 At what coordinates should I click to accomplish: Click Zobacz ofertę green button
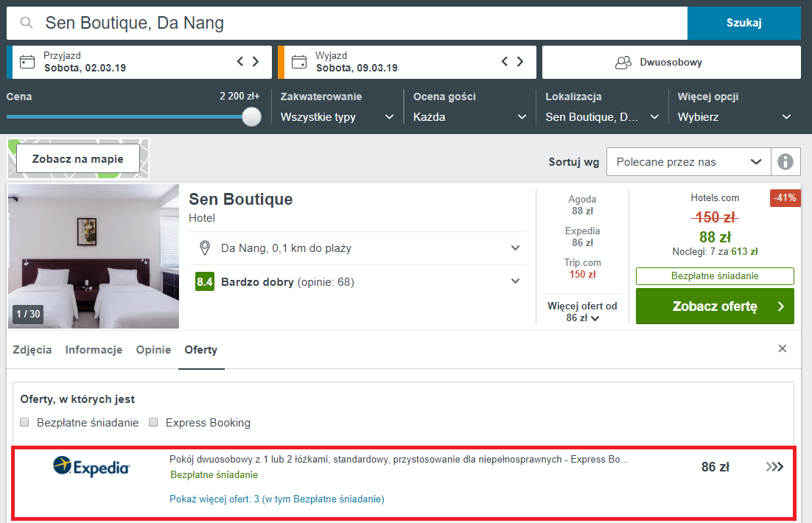point(715,306)
